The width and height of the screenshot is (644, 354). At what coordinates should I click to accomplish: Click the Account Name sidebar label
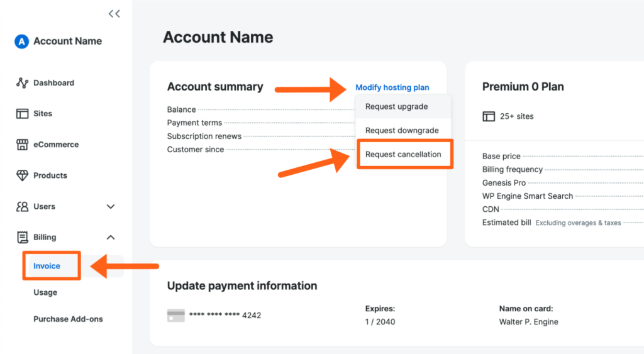click(x=67, y=41)
